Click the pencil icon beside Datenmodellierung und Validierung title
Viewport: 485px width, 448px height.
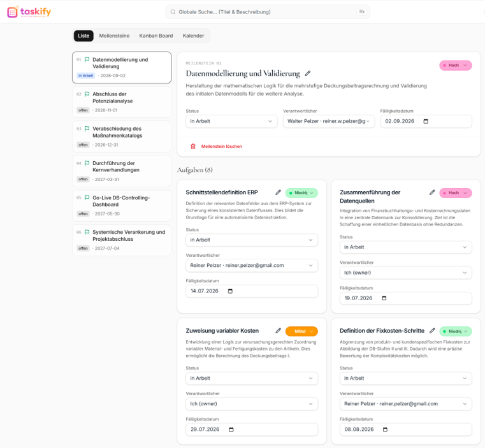307,73
